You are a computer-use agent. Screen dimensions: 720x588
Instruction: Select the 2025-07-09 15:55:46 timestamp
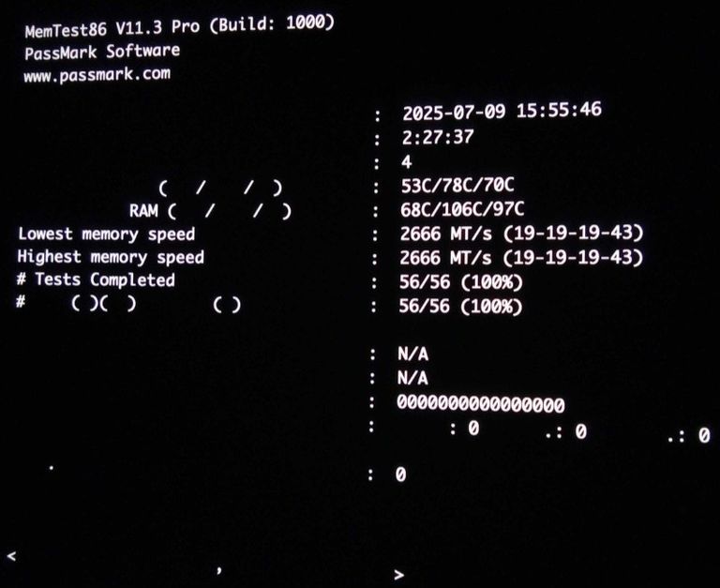point(502,112)
